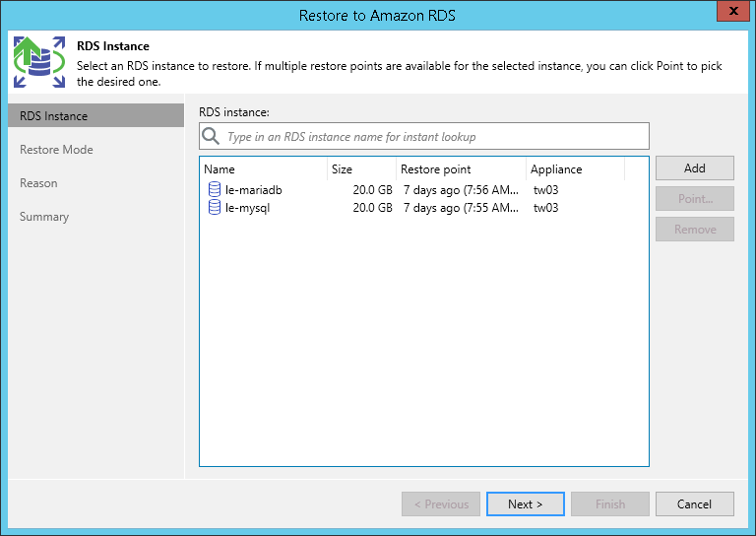Sort by the Appliance column header
The image size is (756, 536).
coord(575,169)
